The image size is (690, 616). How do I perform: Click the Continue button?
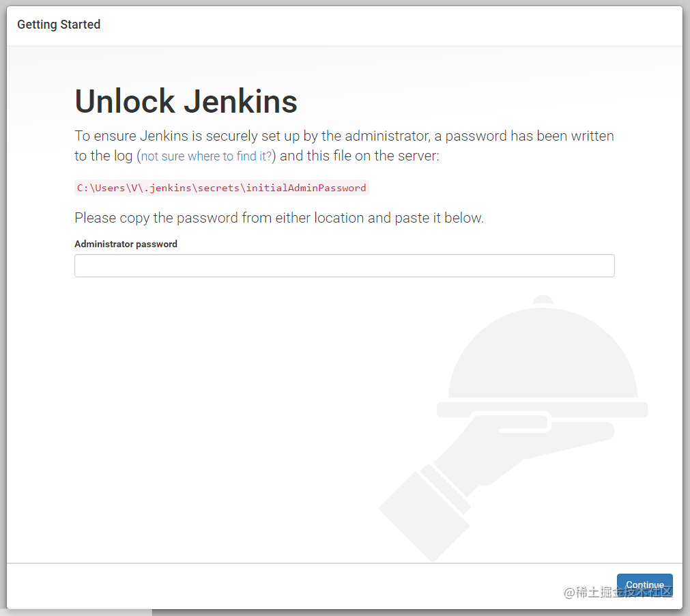pyautogui.click(x=644, y=585)
